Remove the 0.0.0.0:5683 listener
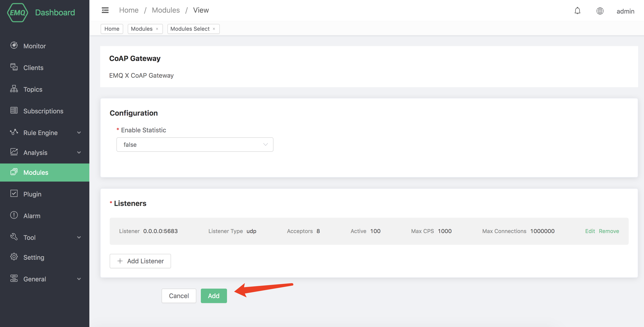The width and height of the screenshot is (644, 327). click(x=609, y=231)
